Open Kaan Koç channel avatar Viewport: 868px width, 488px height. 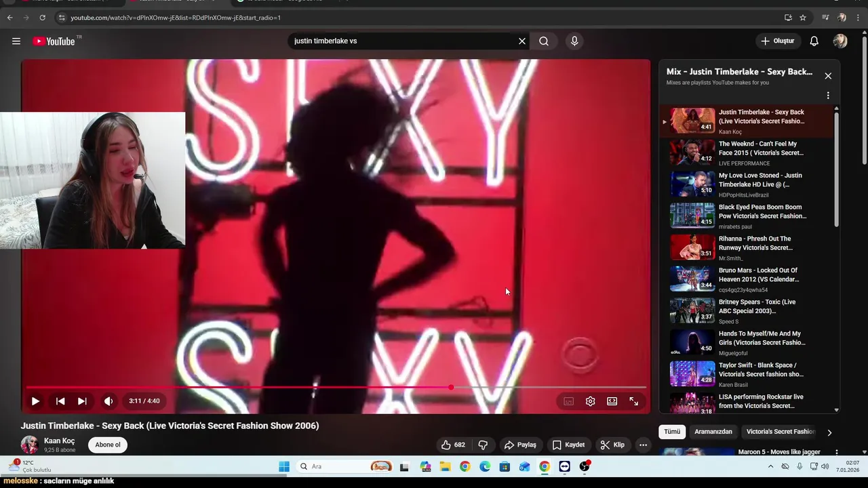[30, 445]
